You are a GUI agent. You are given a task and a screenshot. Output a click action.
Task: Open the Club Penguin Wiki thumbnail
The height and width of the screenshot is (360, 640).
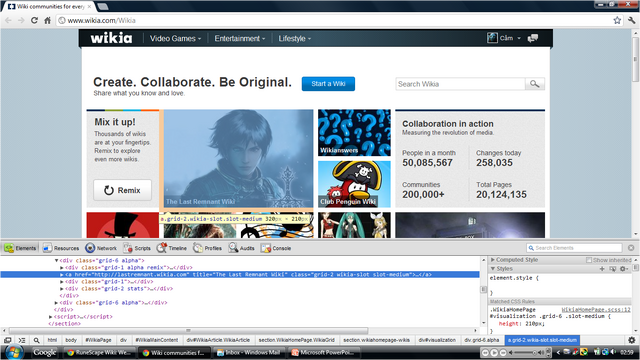(x=354, y=184)
